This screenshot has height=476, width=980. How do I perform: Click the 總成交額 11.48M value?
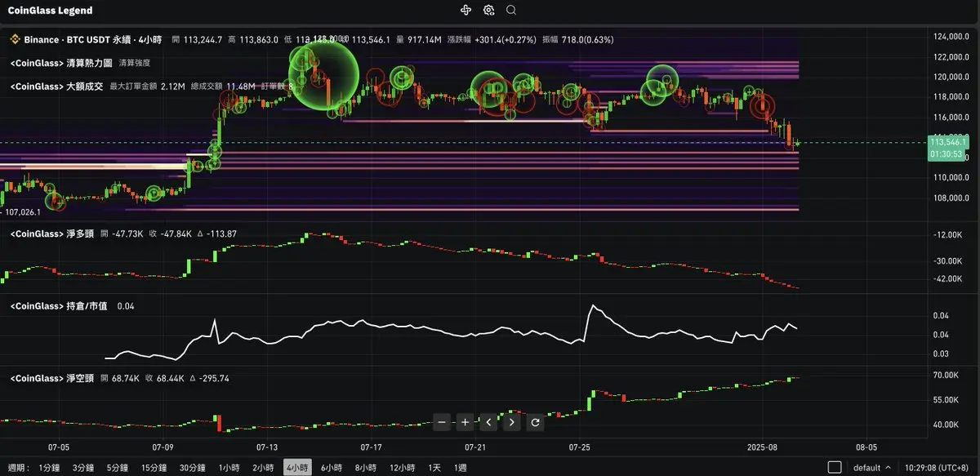pos(223,86)
